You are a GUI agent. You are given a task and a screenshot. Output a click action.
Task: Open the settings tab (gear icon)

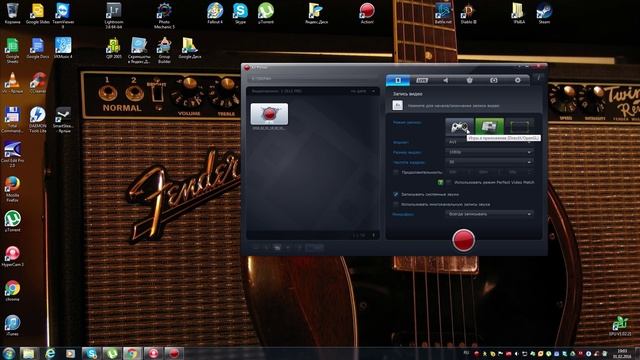tap(518, 80)
